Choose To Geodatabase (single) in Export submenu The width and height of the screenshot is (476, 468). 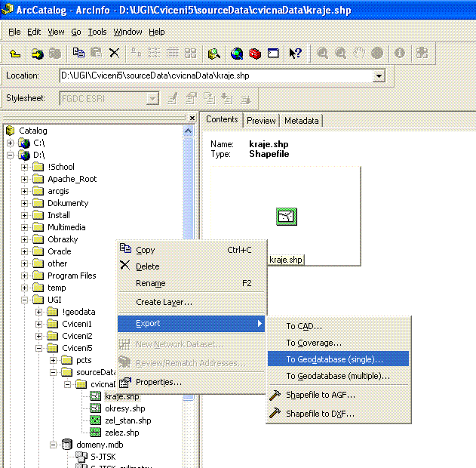point(338,359)
